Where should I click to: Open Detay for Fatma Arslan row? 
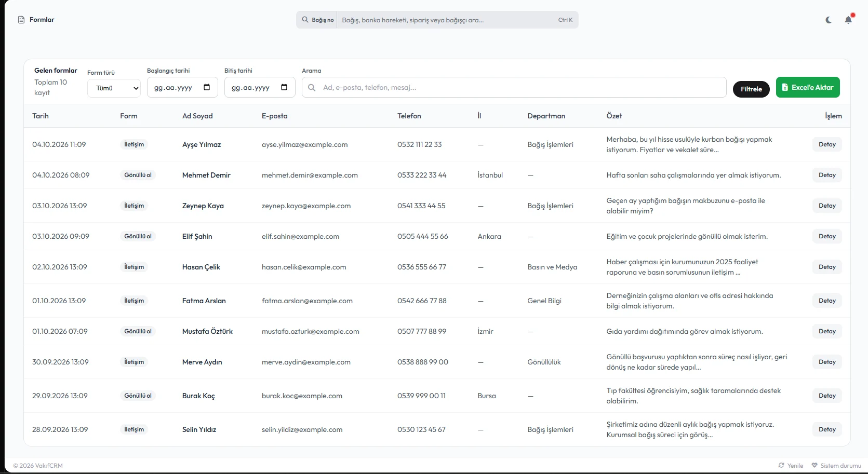click(827, 301)
